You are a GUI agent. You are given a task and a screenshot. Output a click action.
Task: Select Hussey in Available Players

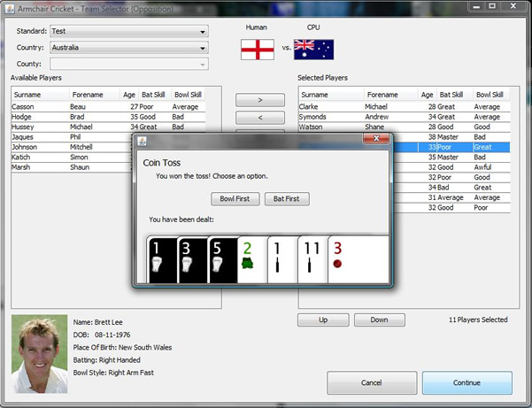(108, 127)
